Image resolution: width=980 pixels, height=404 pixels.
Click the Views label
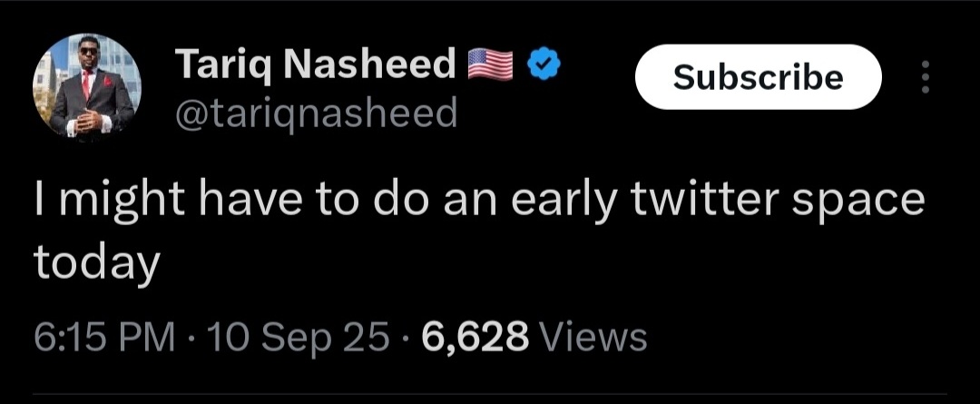coord(593,339)
